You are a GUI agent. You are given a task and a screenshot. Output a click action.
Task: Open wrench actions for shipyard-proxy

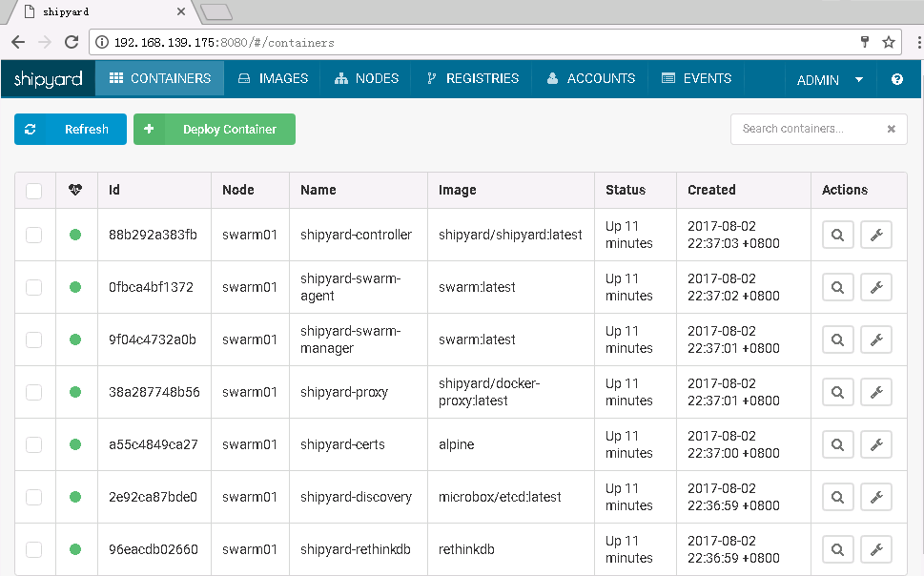pyautogui.click(x=876, y=392)
